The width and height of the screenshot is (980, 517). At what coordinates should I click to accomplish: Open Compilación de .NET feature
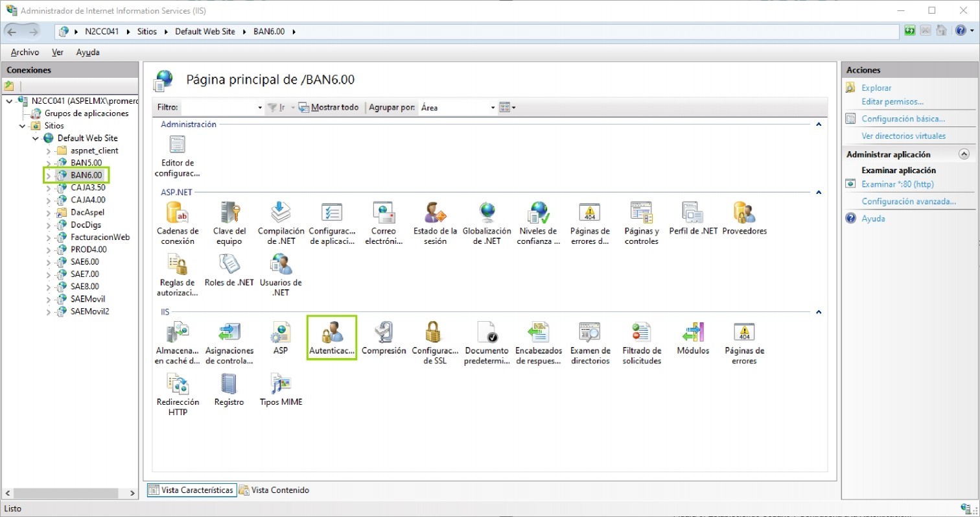[x=281, y=223]
